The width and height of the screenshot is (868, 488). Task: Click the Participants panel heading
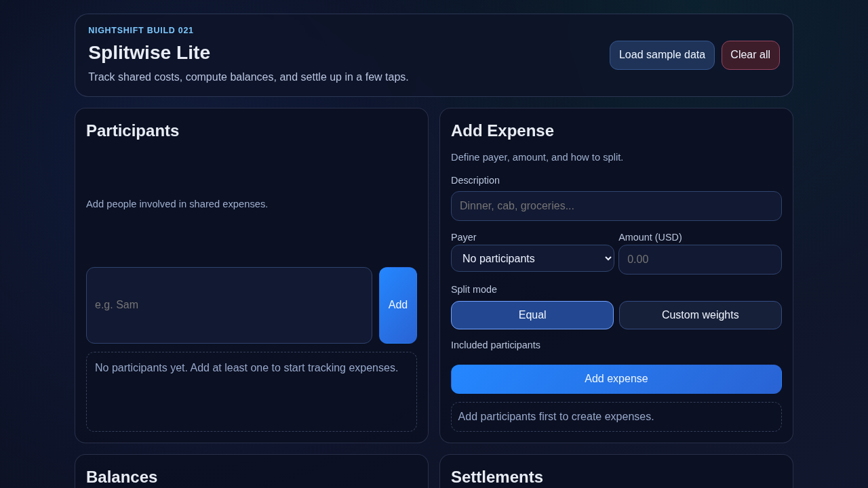(x=132, y=131)
